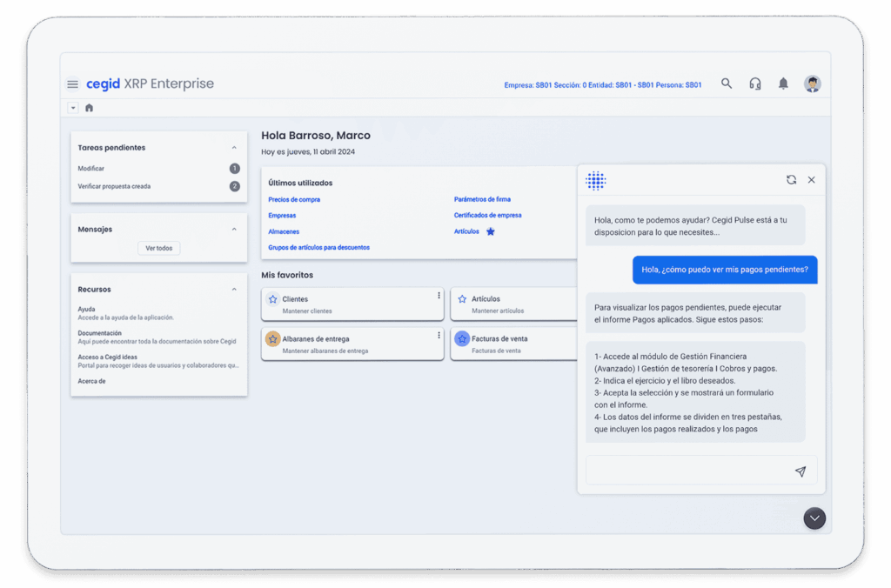This screenshot has width=891, height=588.
Task: Open the Precios de compra link
Action: coord(294,200)
